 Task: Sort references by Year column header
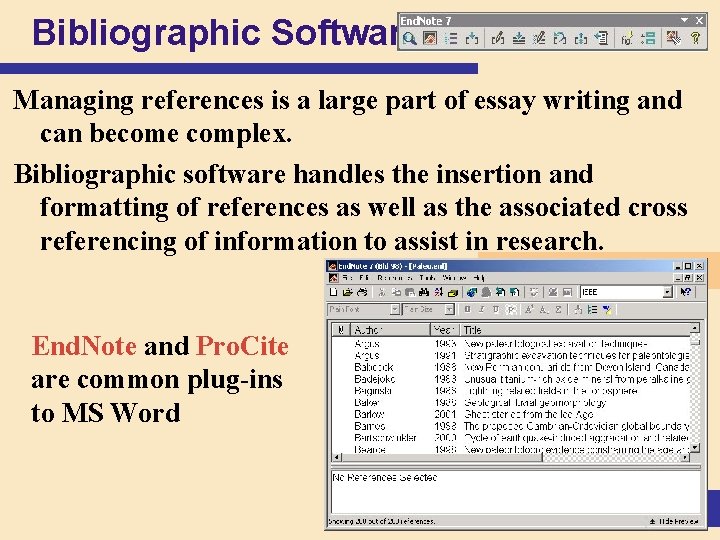(445, 330)
